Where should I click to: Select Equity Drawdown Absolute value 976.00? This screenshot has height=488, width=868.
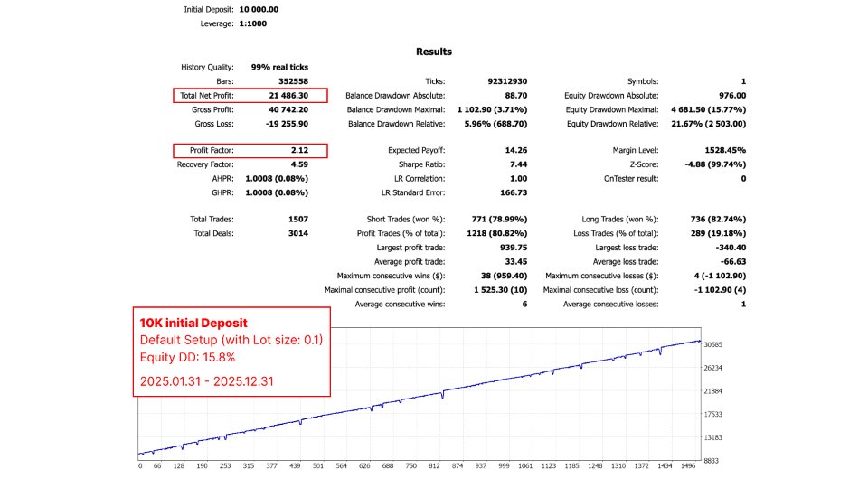732,96
